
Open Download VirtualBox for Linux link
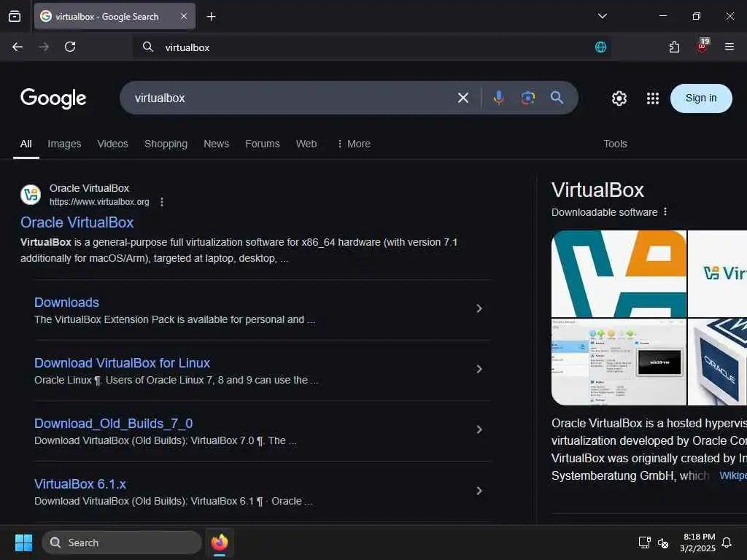coord(122,363)
